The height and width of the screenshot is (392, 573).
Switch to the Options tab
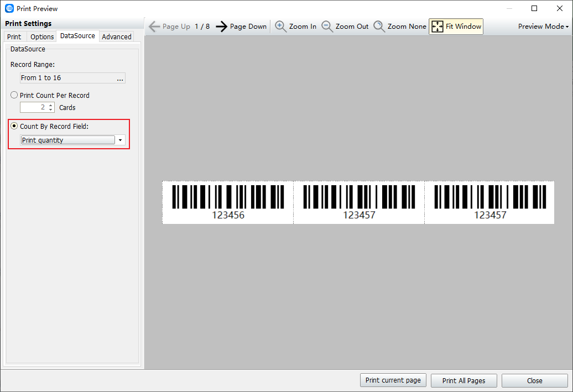click(42, 36)
